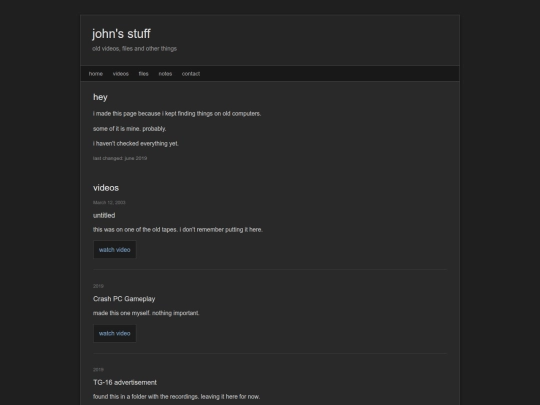Click text some of it is mine. probably.
The image size is (540, 405).
(129, 129)
